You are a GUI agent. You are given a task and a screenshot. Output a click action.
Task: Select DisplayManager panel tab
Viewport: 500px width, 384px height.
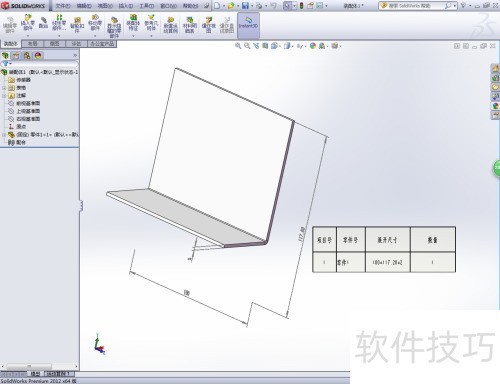point(38,56)
